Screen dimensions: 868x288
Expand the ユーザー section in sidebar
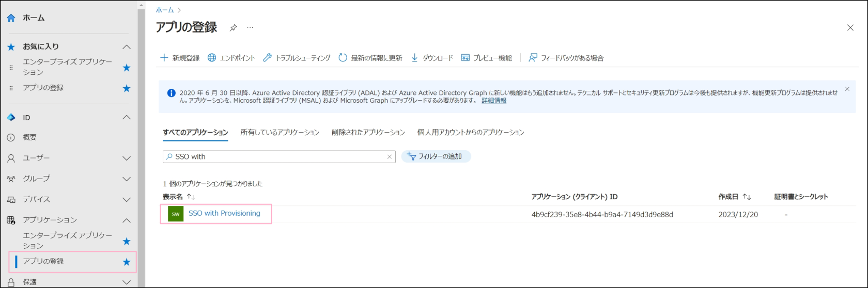(126, 158)
